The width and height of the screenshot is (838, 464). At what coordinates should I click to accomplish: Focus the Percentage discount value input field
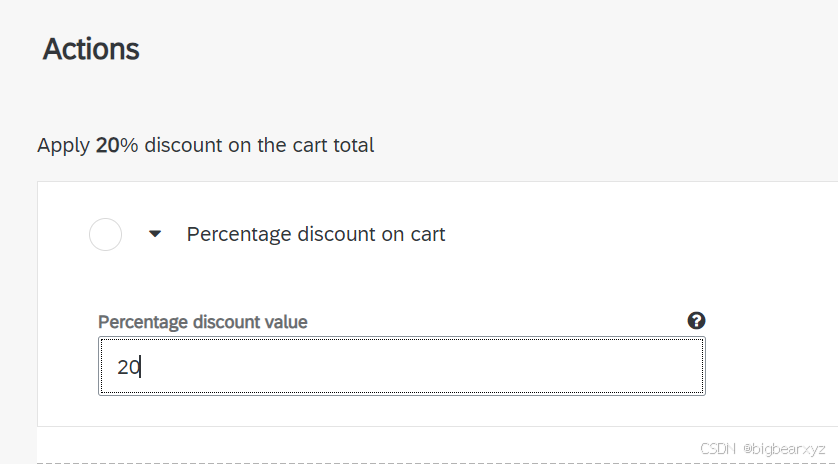click(401, 366)
